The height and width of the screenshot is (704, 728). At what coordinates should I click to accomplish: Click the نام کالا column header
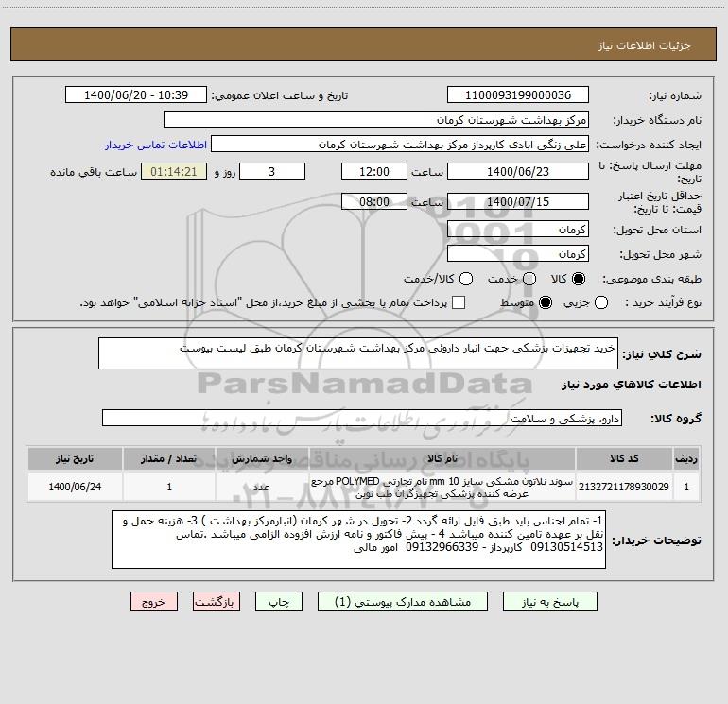pos(442,458)
